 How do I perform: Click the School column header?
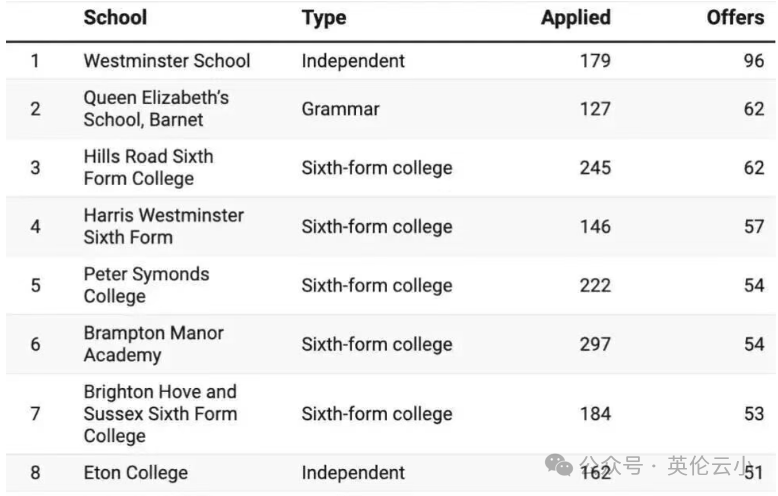point(115,17)
